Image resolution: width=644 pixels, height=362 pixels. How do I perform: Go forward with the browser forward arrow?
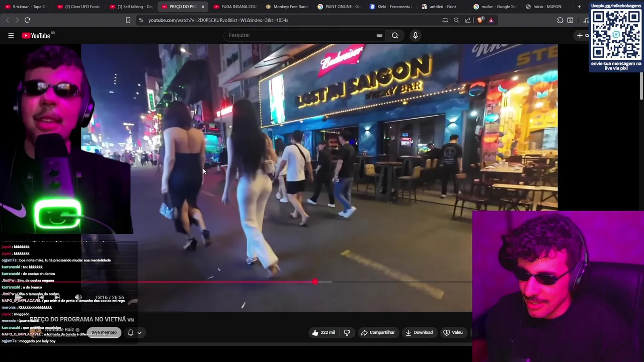(x=17, y=20)
